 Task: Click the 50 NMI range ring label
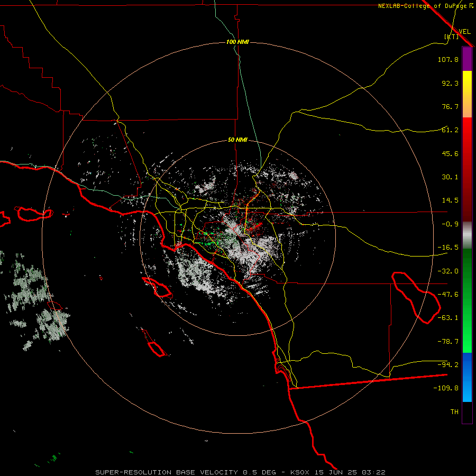point(237,140)
